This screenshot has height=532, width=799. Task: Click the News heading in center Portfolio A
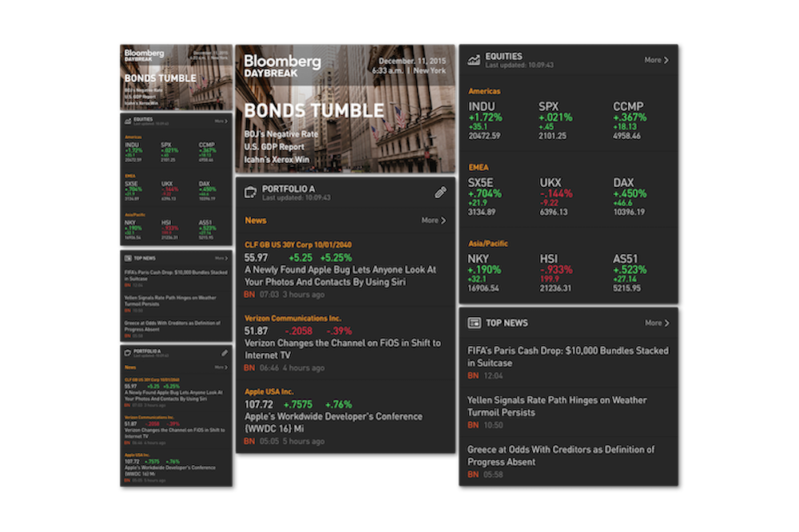[256, 220]
